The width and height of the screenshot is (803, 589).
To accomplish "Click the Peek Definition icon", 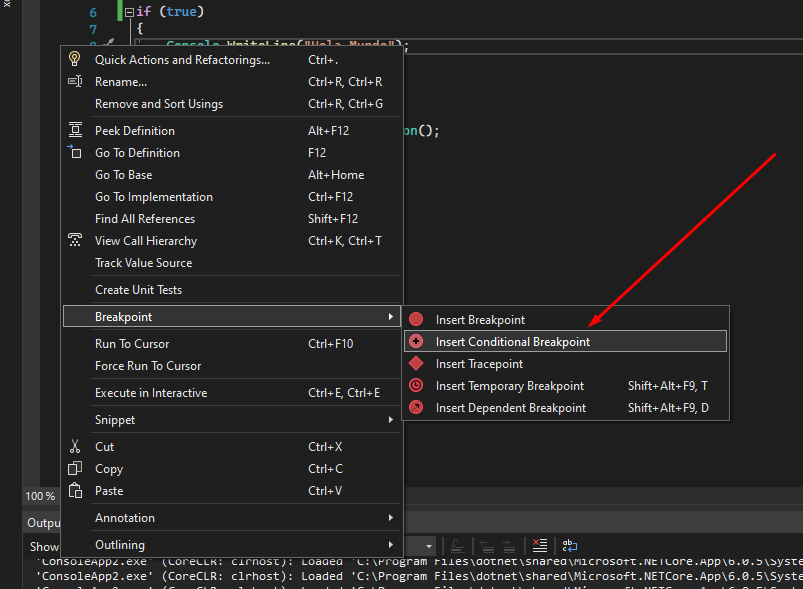I will click(75, 131).
